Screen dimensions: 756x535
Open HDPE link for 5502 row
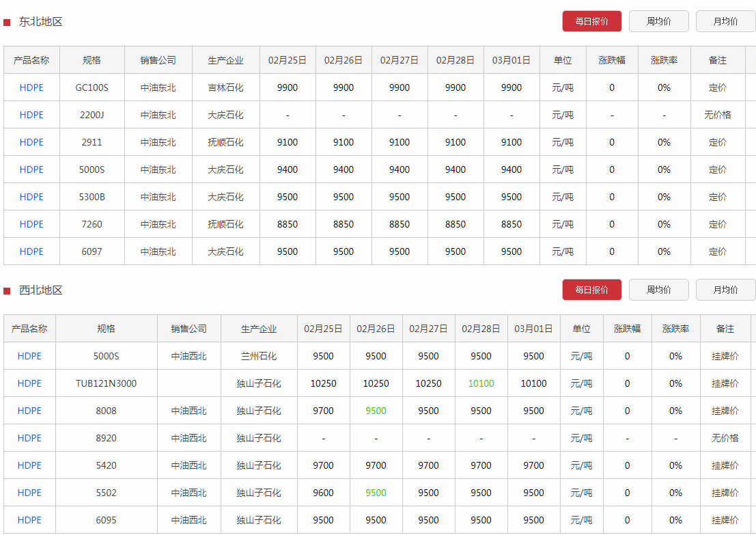[x=29, y=493]
